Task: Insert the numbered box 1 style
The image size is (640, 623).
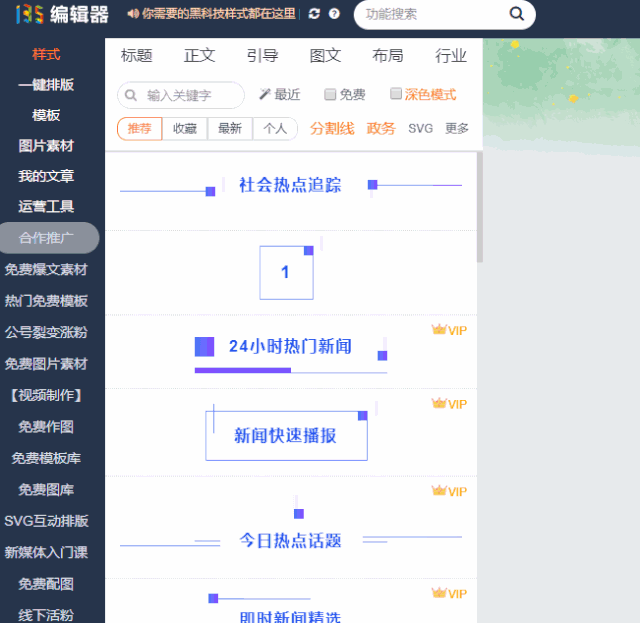Action: pos(287,272)
